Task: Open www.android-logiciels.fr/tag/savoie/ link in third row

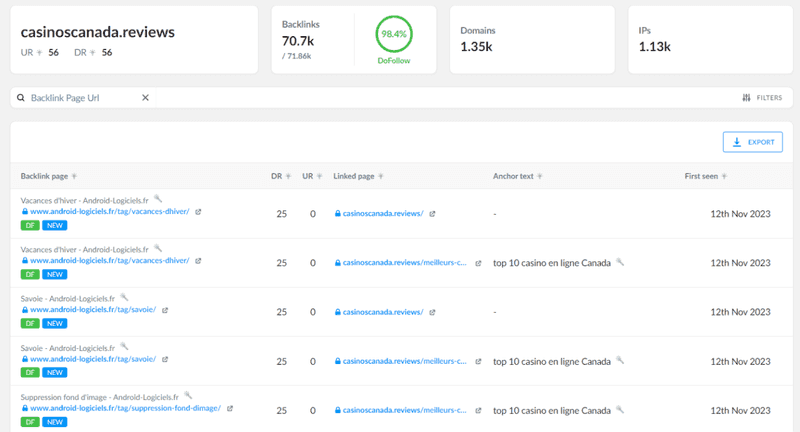Action: (x=93, y=310)
